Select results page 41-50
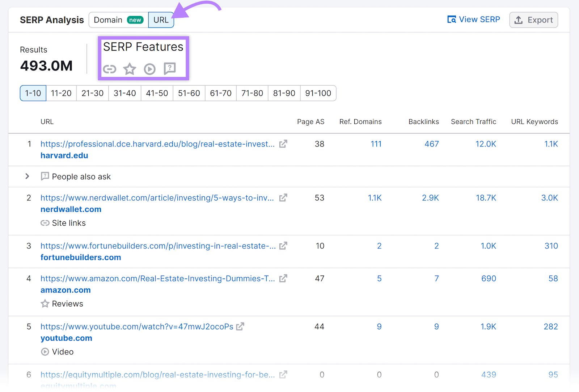 coord(157,93)
